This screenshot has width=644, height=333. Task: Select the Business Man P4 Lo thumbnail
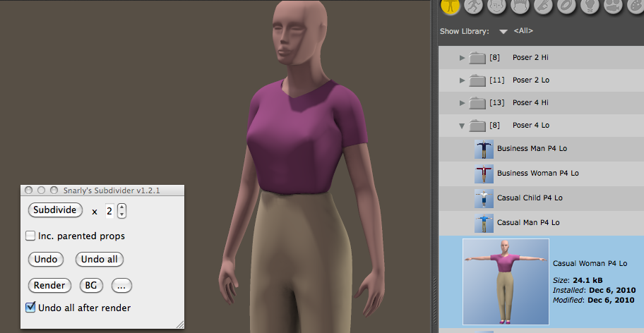click(484, 149)
